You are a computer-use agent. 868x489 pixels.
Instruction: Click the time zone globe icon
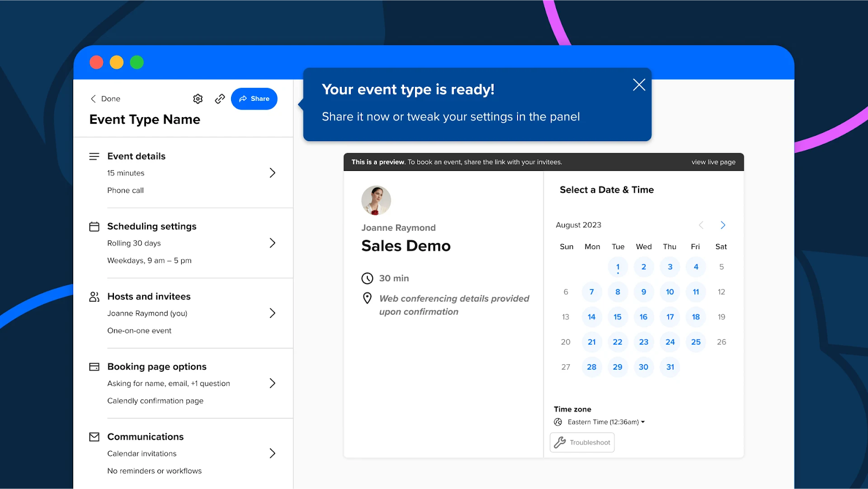(x=558, y=422)
